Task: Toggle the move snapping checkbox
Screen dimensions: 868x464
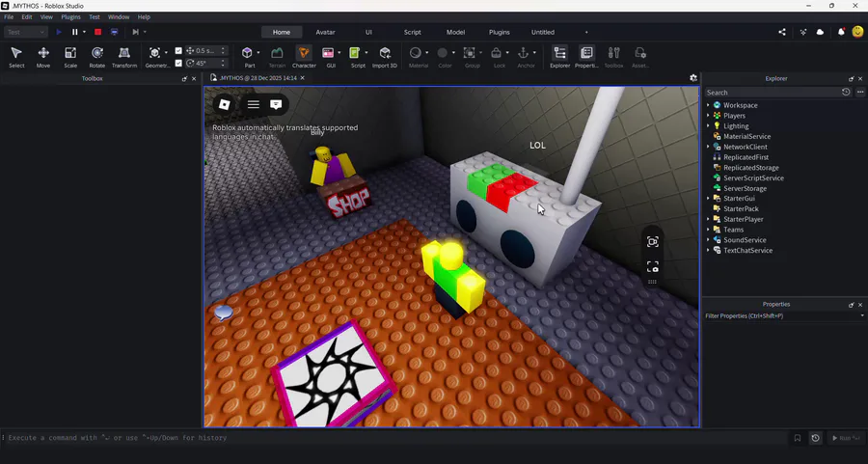Action: click(x=178, y=50)
